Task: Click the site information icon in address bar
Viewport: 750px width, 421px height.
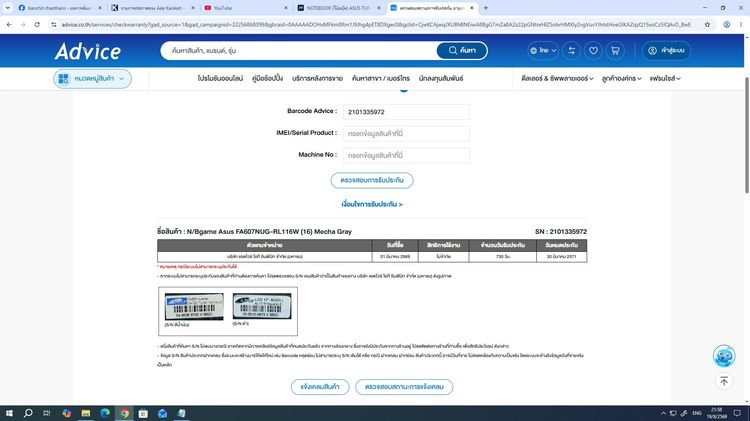Action: pyautogui.click(x=54, y=24)
